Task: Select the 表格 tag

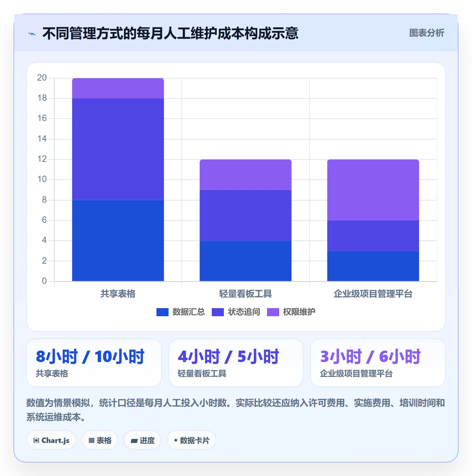Action: click(x=100, y=440)
